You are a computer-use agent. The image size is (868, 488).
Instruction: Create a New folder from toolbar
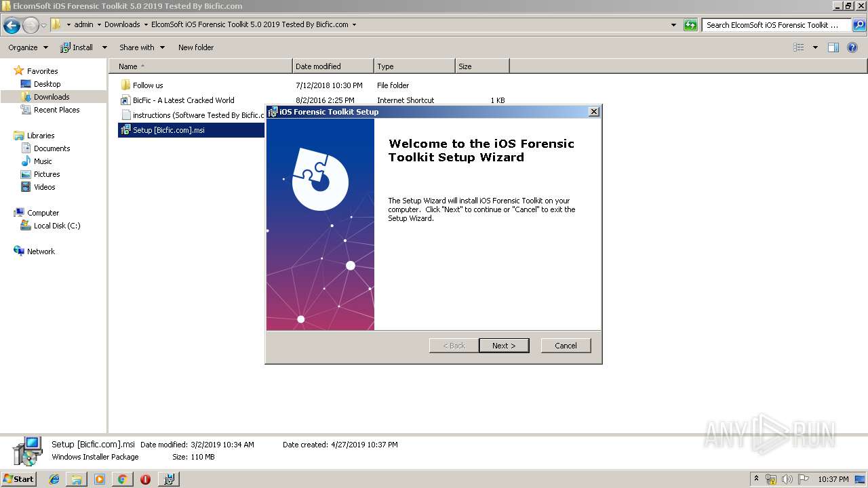point(196,47)
